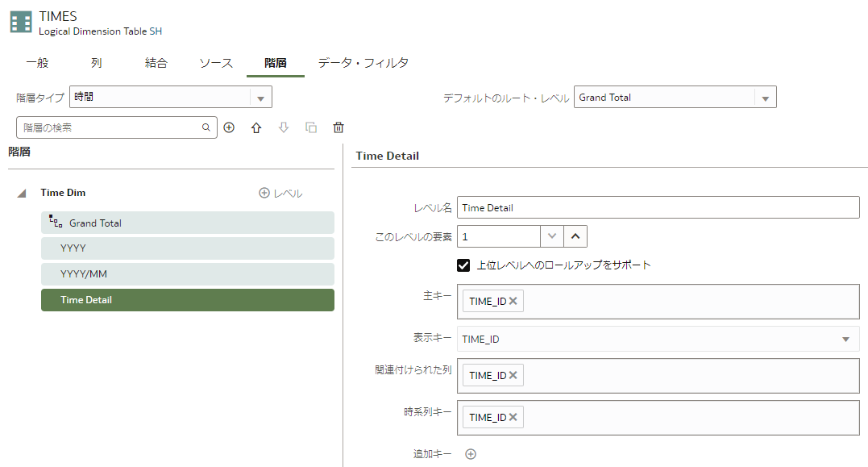This screenshot has width=868, height=467.
Task: Click Time Dim hierarchy name
Action: click(63, 193)
